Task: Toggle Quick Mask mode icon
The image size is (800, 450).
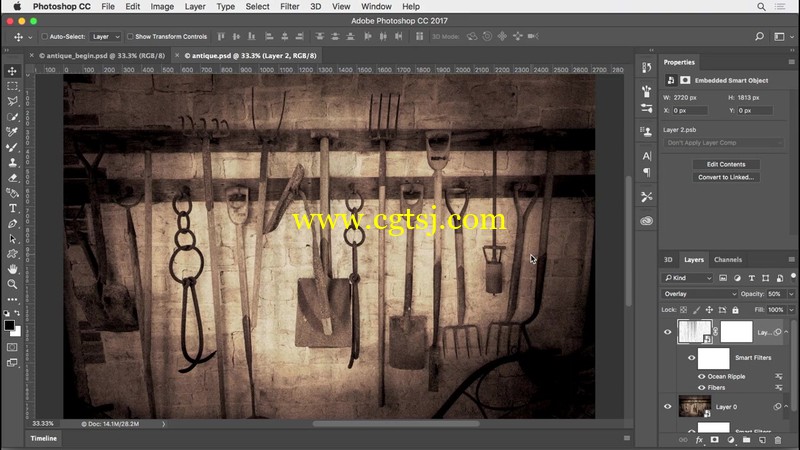Action: pos(12,347)
